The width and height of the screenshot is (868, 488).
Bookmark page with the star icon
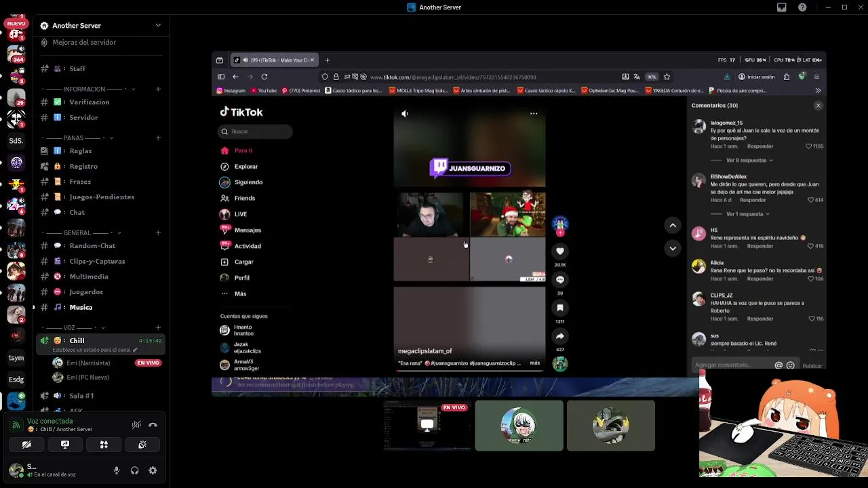click(x=667, y=77)
